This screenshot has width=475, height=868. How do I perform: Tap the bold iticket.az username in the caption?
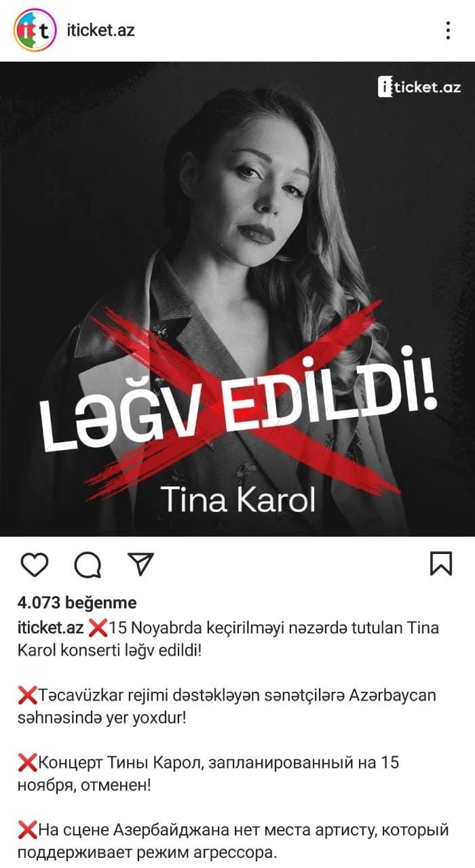point(50,627)
